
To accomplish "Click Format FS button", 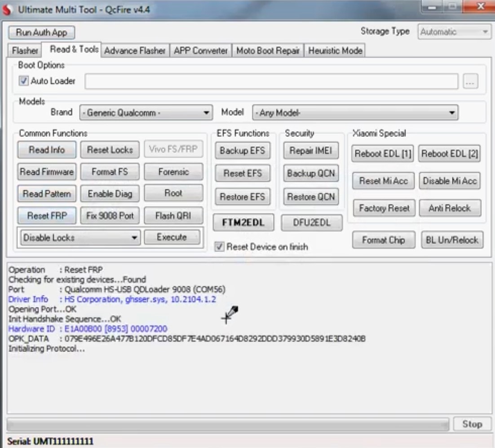I will pos(110,171).
